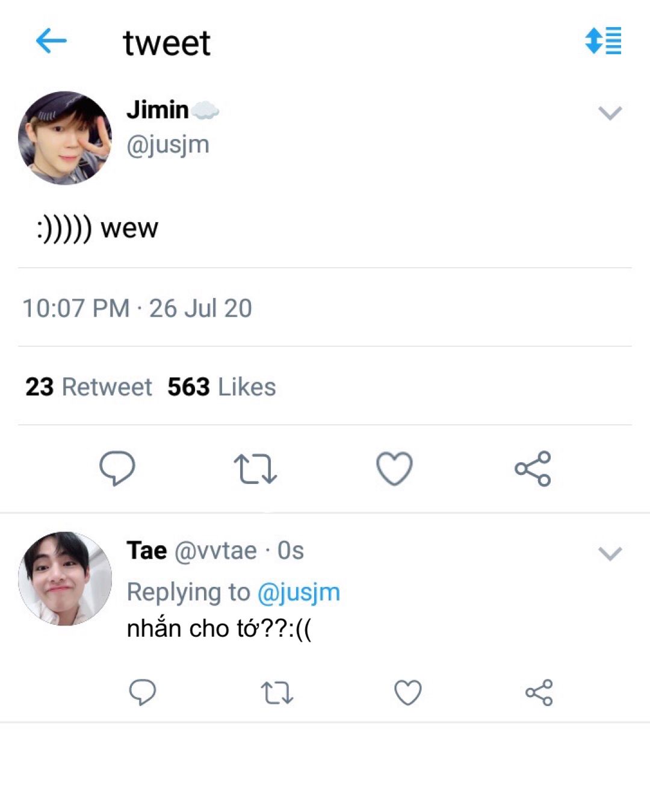View the 563 Likes list
650x812 pixels.
[221, 387]
